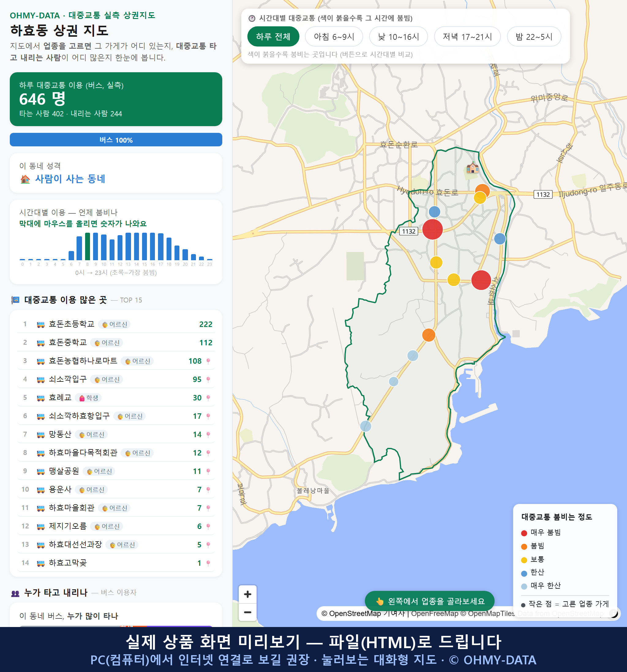Click the pin icon in 하효대선선과장 row

208,545
